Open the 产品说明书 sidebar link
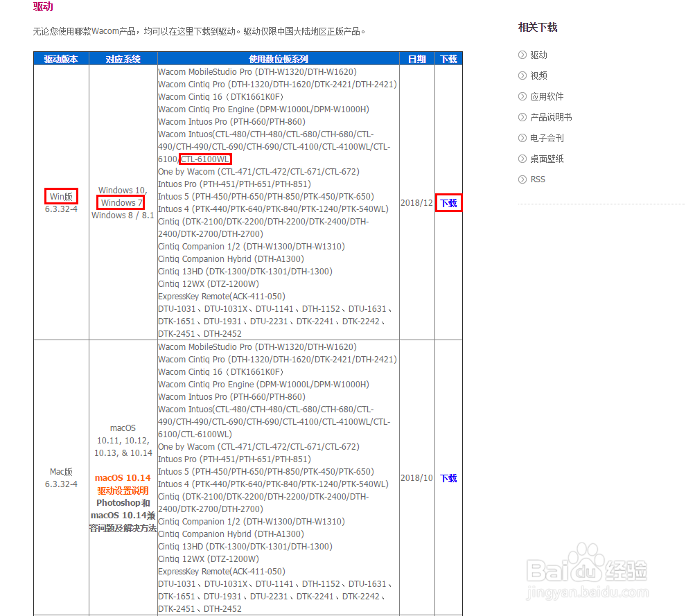The width and height of the screenshot is (686, 616). point(551,117)
